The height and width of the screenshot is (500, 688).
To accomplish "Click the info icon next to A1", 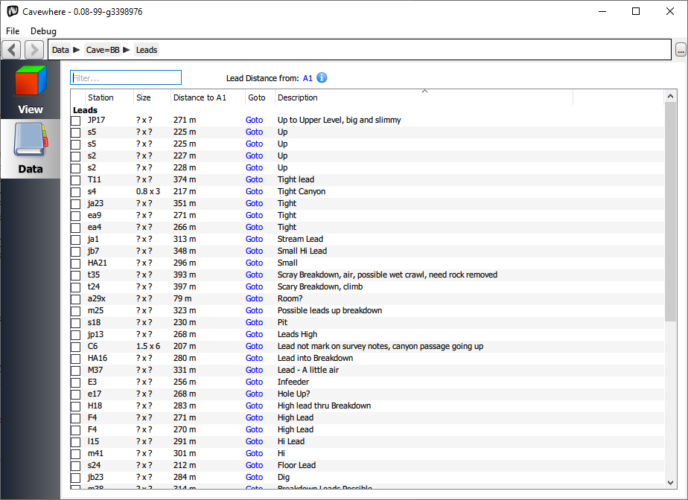I will click(322, 78).
